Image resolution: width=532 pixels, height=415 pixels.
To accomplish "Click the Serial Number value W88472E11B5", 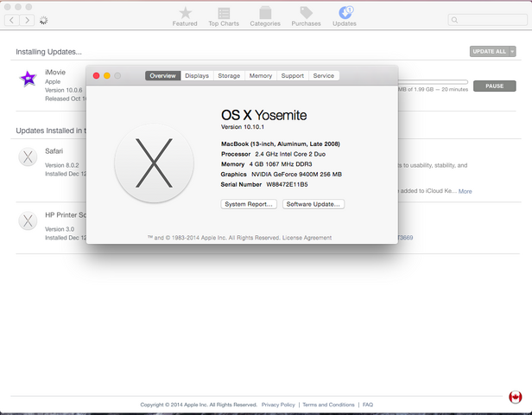I will coord(287,184).
